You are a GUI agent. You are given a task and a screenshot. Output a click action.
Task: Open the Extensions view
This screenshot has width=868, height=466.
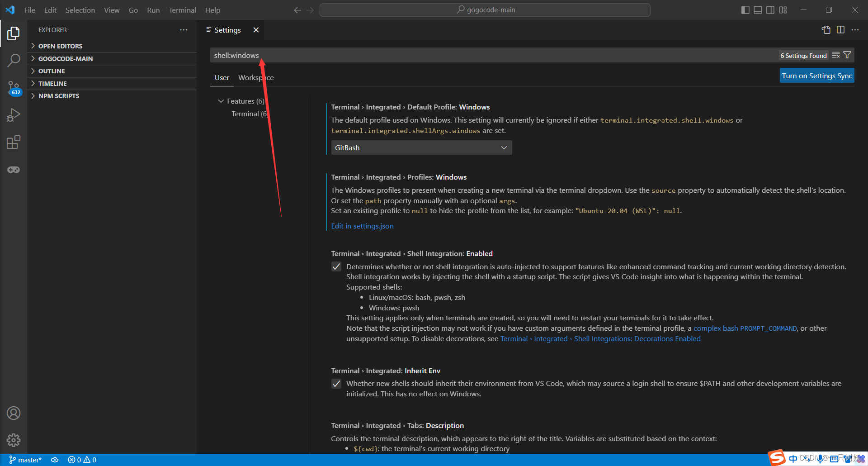point(14,142)
